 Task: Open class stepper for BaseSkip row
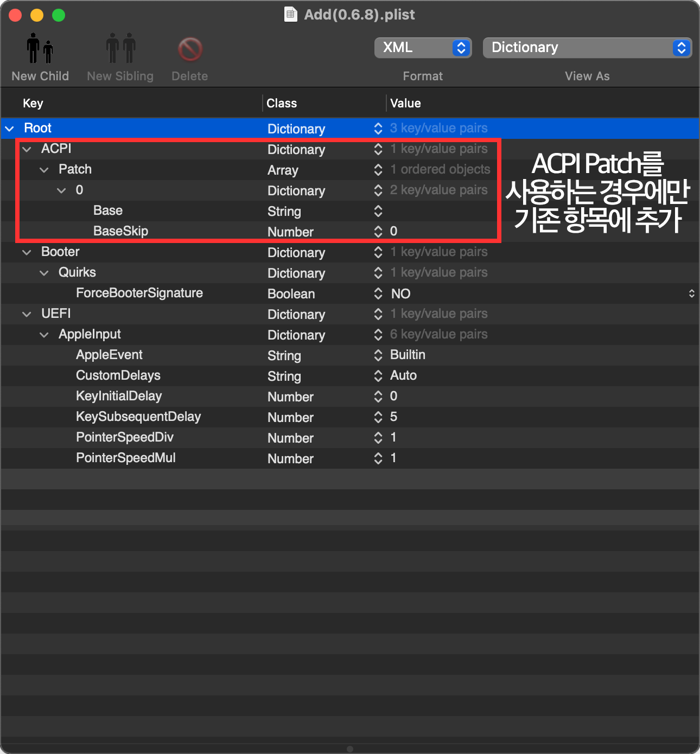pos(378,232)
